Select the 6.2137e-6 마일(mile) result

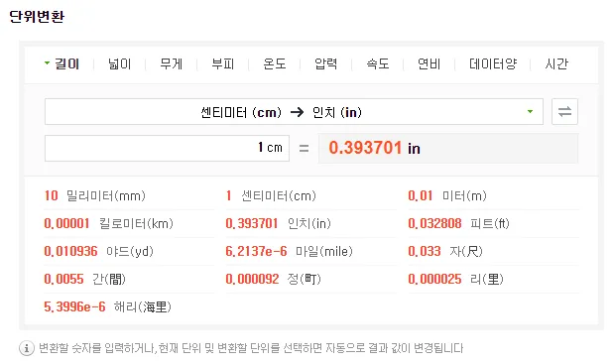point(290,251)
